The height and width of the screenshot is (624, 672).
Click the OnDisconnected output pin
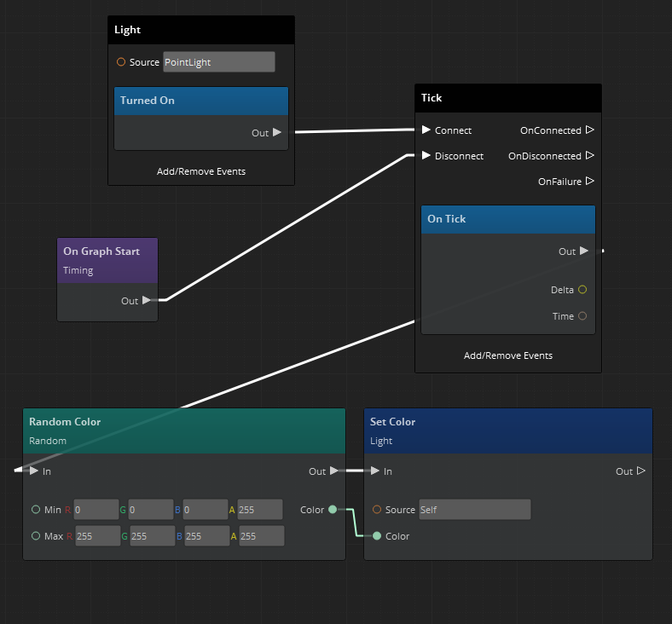click(x=590, y=156)
